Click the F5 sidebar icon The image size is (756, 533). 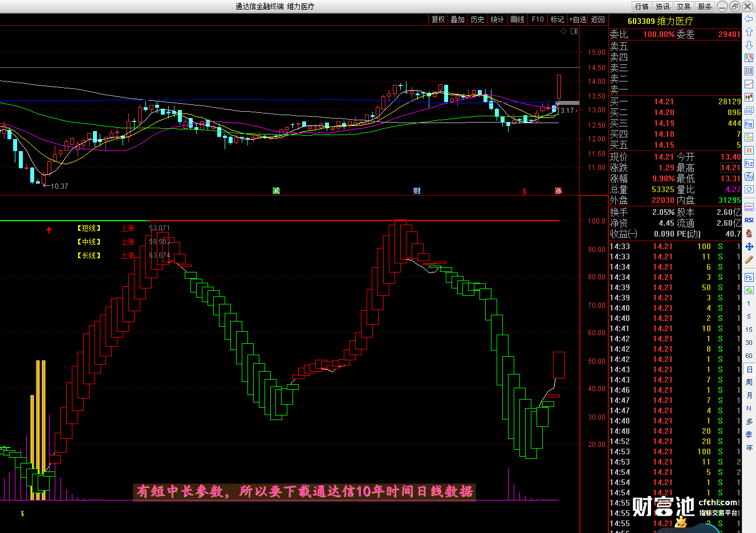tap(749, 277)
